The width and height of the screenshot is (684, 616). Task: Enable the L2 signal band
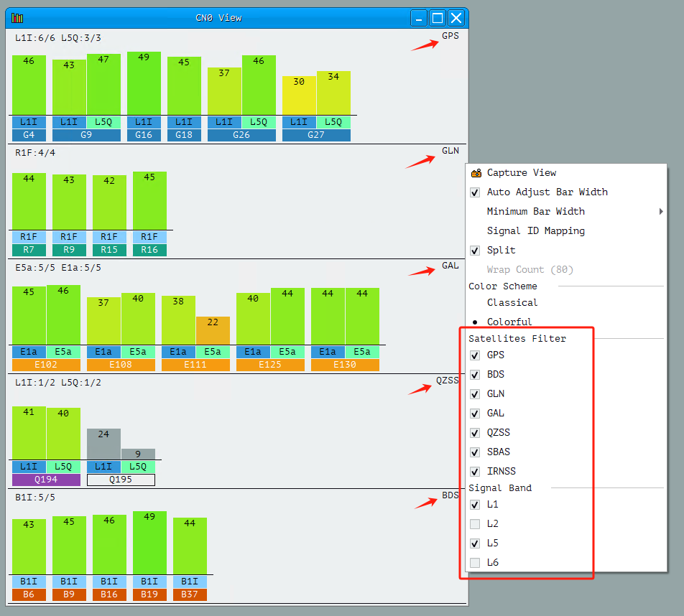[475, 524]
